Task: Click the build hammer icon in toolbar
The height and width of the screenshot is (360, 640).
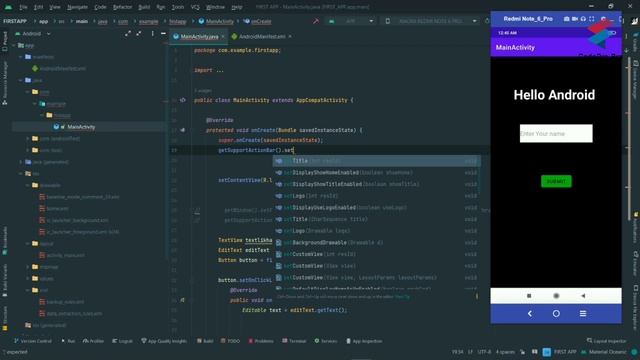Action: (x=316, y=21)
